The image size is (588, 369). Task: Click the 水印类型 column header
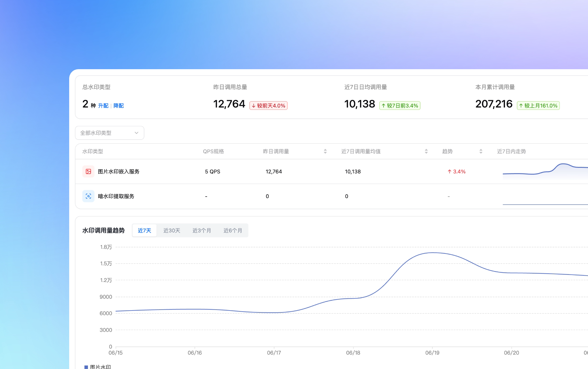tap(93, 151)
